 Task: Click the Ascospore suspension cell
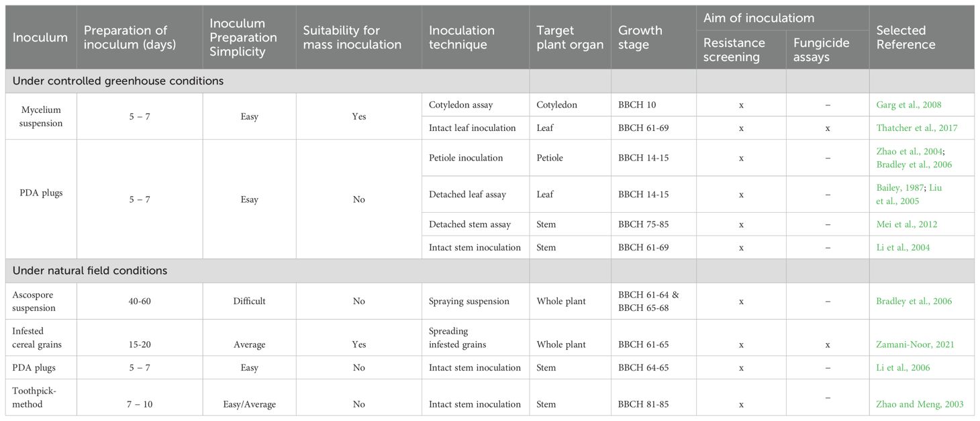pos(41,301)
